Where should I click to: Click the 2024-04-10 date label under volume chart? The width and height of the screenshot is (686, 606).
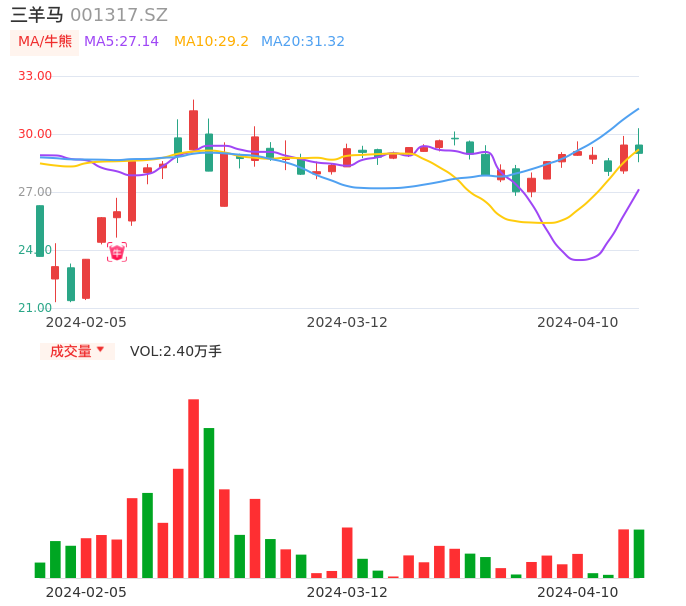click(x=578, y=592)
